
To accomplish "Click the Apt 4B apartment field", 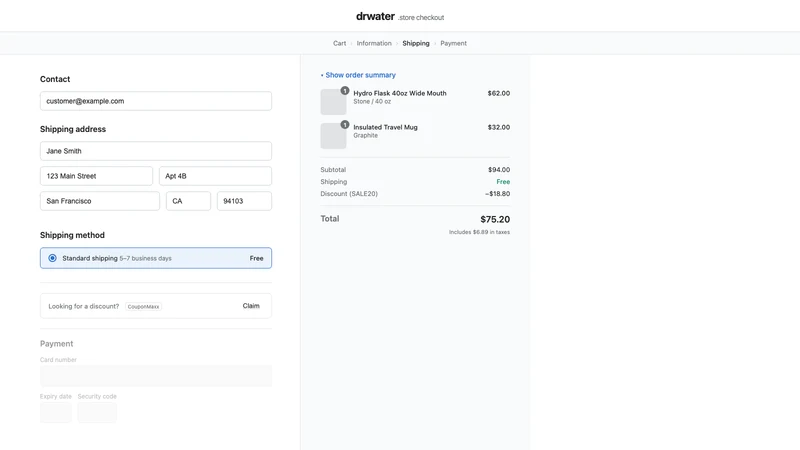I will [215, 176].
